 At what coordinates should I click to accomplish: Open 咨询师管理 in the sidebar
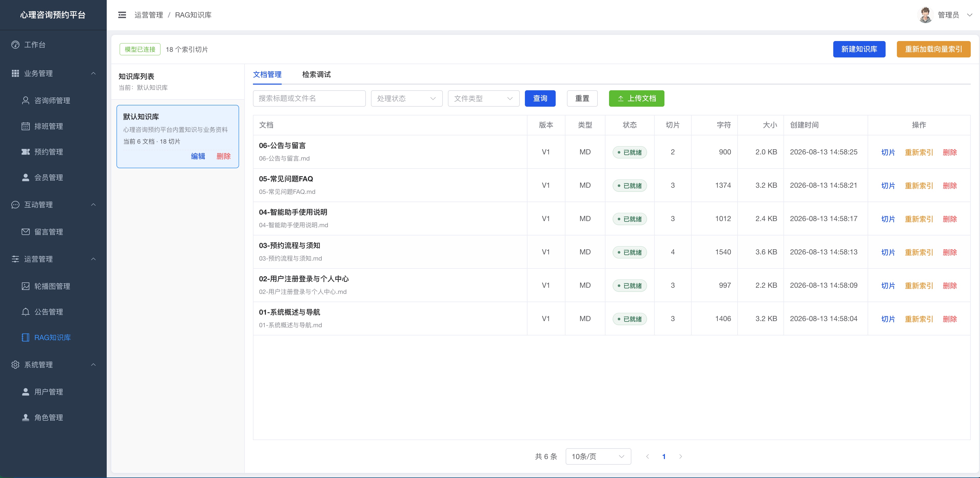click(x=53, y=100)
